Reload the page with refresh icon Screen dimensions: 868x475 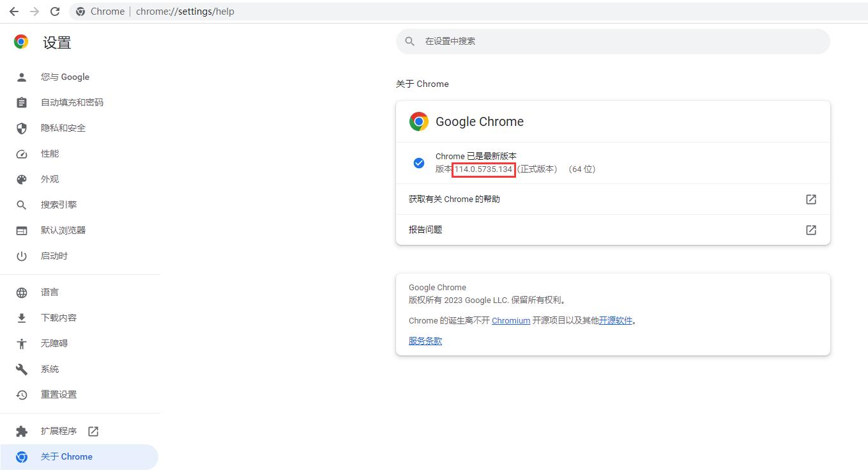pos(55,12)
